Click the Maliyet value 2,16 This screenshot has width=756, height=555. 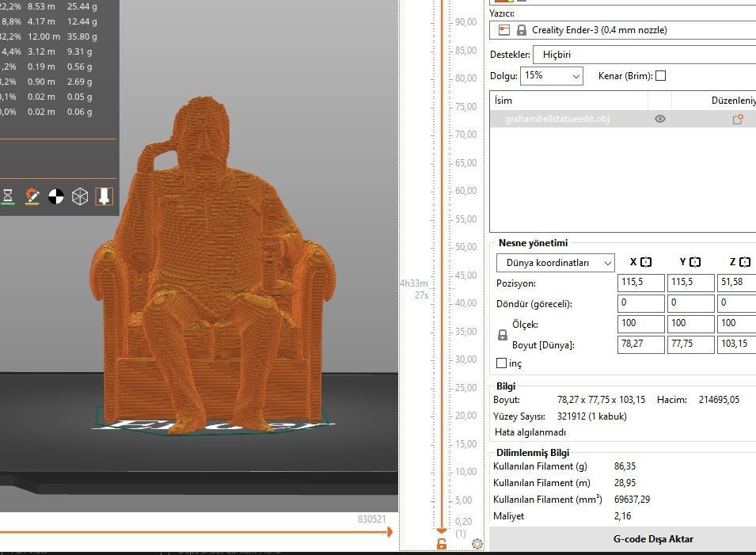tap(622, 516)
